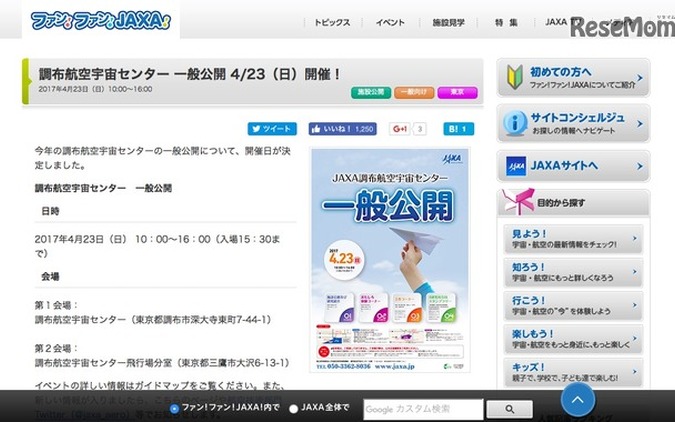Click the Hatena B! bookmark button
Screen dimensions: 675x422
point(458,129)
